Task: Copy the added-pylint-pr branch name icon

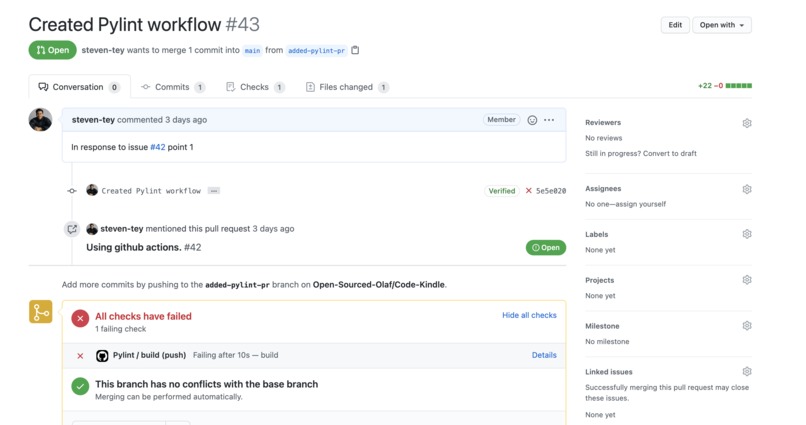Action: (x=355, y=50)
